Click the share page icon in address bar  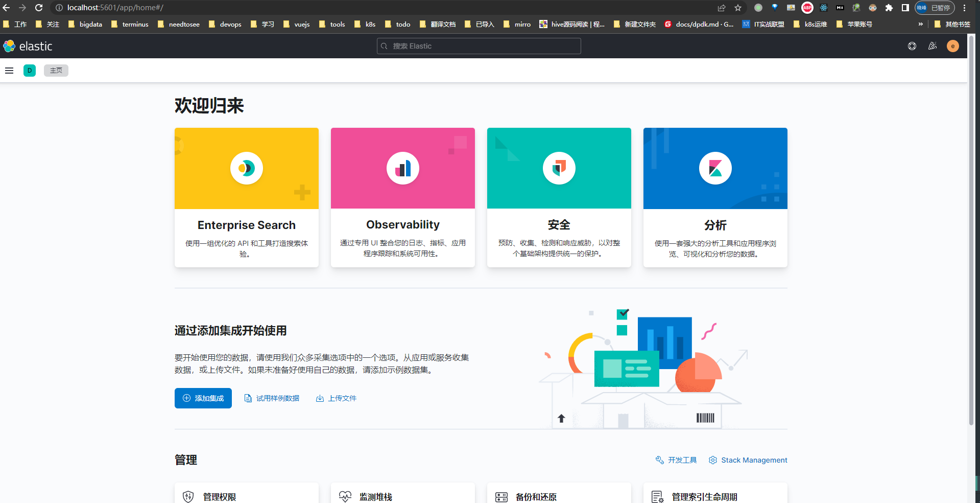(722, 8)
